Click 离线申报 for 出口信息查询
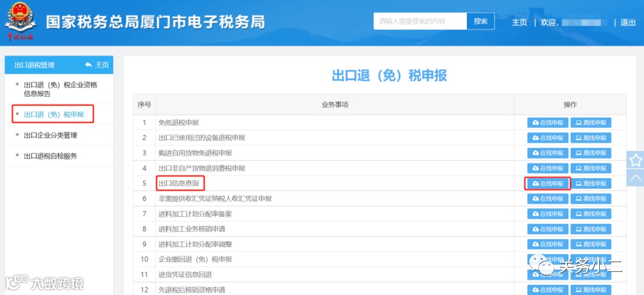The width and height of the screenshot is (644, 295). pos(590,183)
